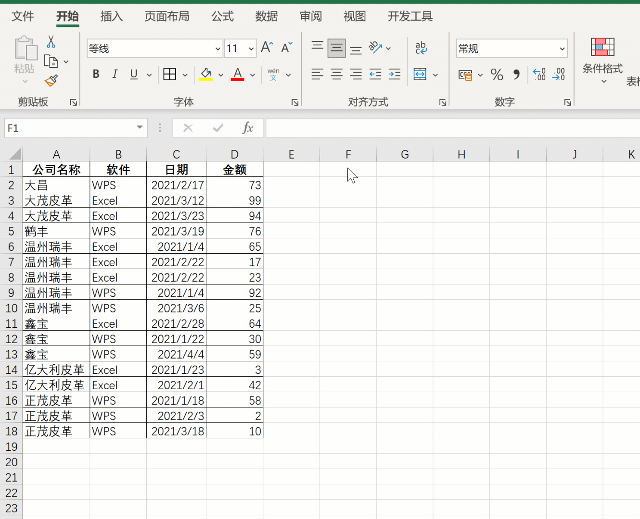Apply percent style
The width and height of the screenshot is (640, 519).
coord(497,75)
